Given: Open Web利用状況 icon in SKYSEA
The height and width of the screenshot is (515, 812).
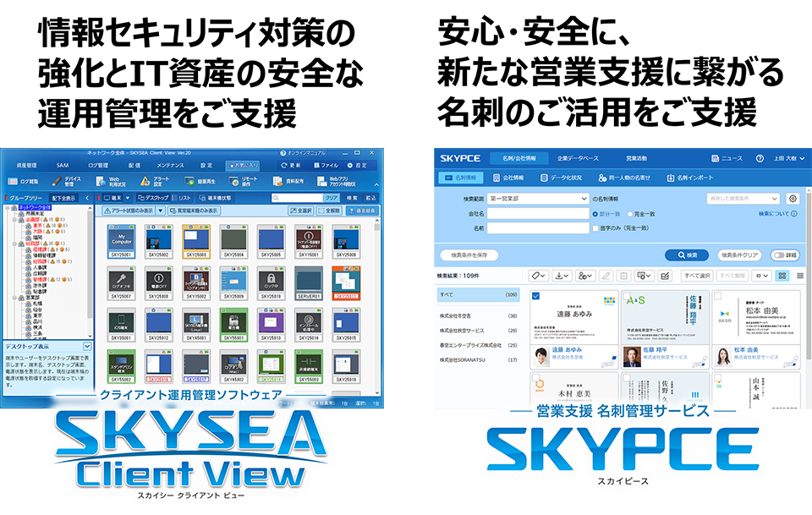Looking at the screenshot, I should point(101,181).
